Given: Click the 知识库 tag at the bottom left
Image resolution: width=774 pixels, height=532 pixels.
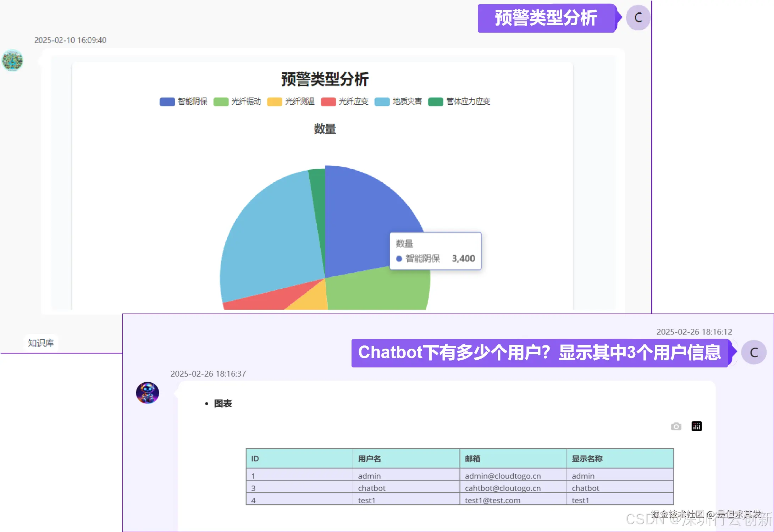Looking at the screenshot, I should pyautogui.click(x=41, y=343).
